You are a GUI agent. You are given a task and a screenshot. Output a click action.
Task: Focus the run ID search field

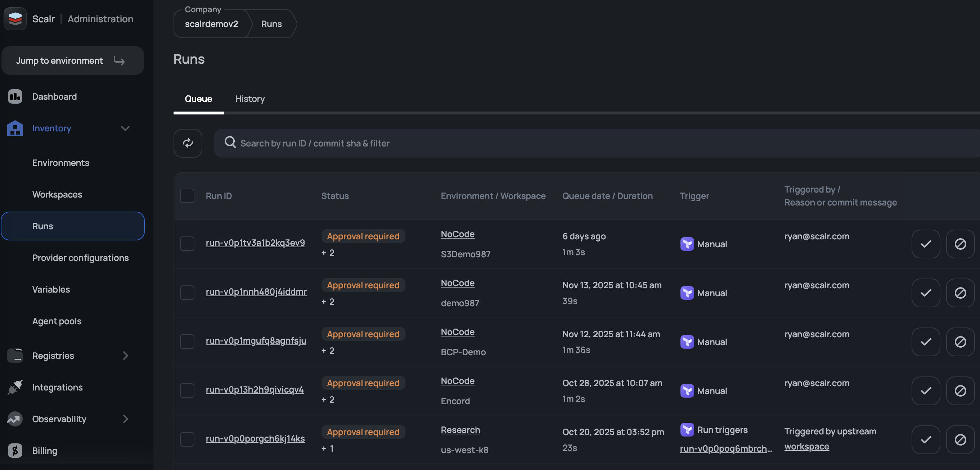pos(532,143)
